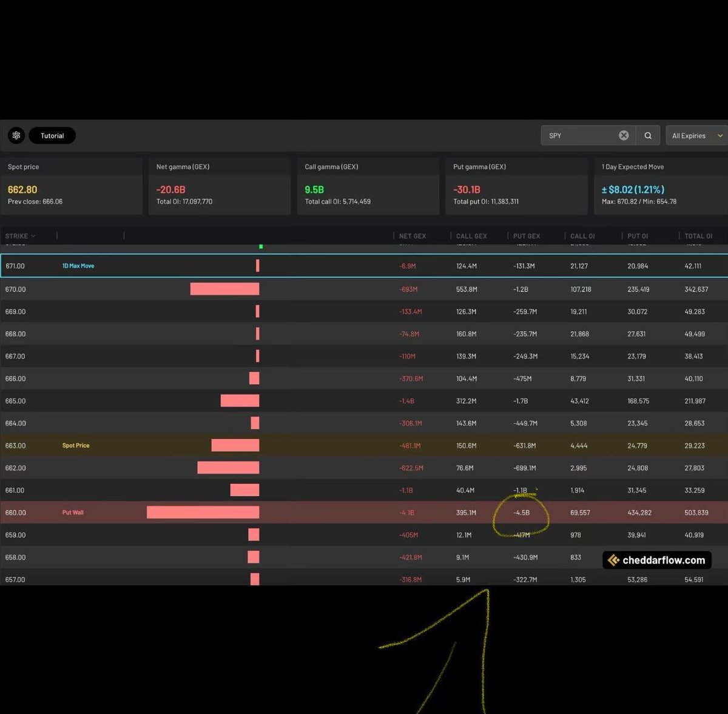Select the 657.00 strike cell

tap(15, 580)
